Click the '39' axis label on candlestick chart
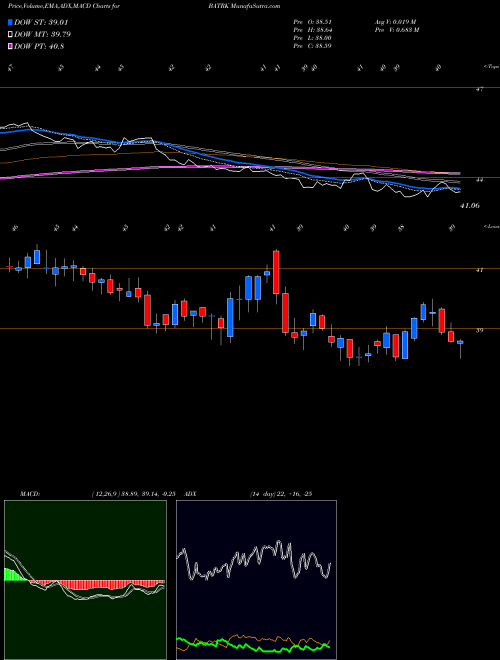500x660 pixels. [479, 330]
